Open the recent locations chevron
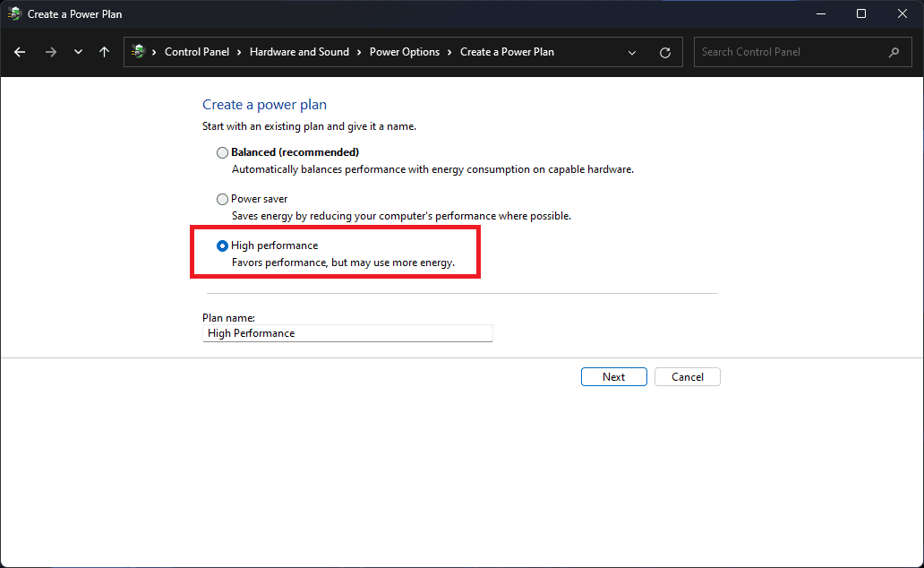This screenshot has height=568, width=924. click(78, 52)
